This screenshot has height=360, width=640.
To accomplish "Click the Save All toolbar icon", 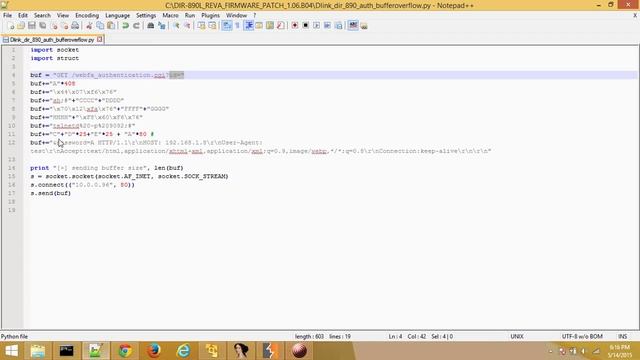I will coord(42,26).
